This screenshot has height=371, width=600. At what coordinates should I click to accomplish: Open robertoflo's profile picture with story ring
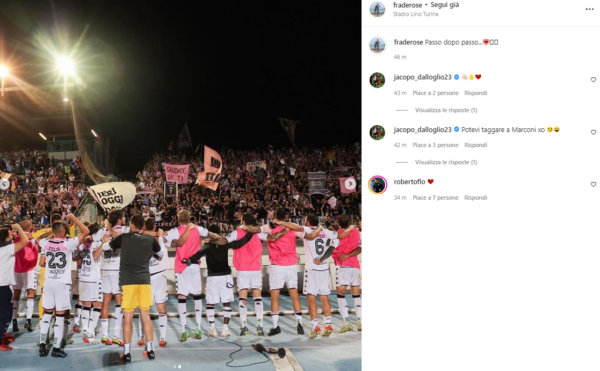[377, 185]
